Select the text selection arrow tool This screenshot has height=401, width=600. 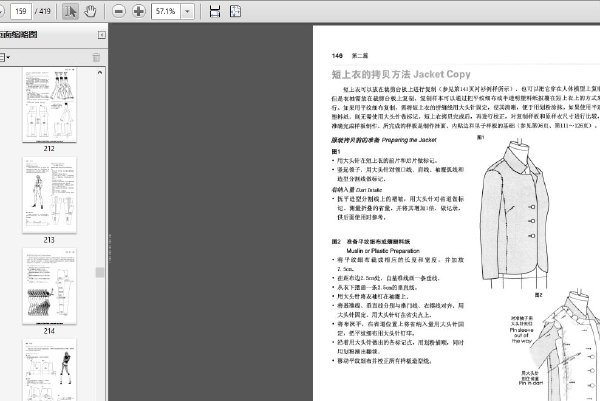(x=70, y=11)
